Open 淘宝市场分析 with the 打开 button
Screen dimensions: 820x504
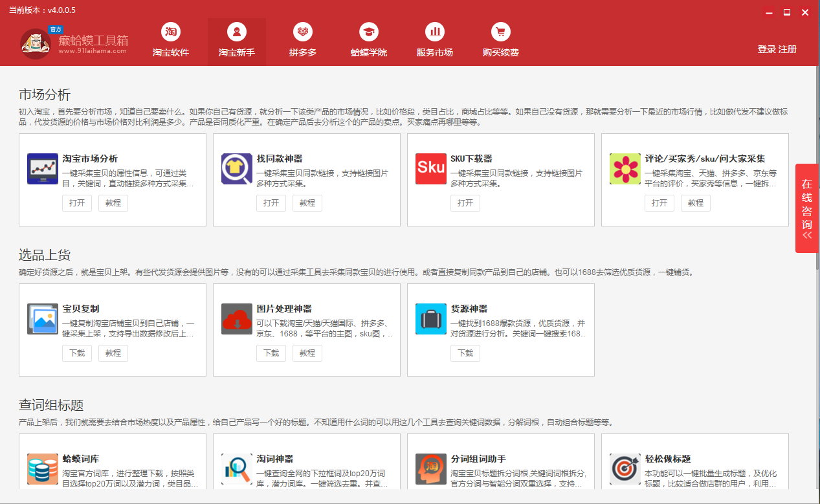tap(77, 203)
